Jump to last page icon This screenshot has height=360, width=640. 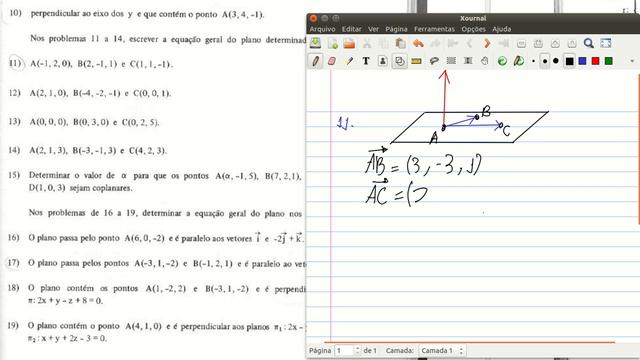504,43
